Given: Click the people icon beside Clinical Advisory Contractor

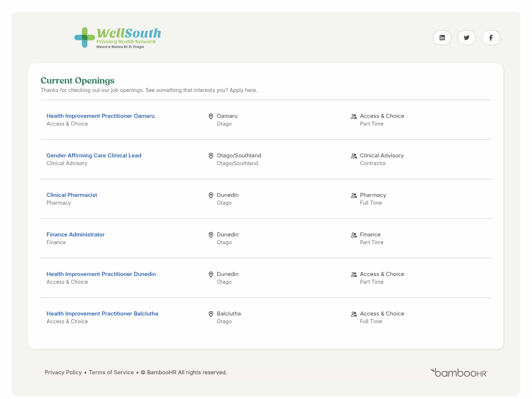Looking at the screenshot, I should click(354, 156).
